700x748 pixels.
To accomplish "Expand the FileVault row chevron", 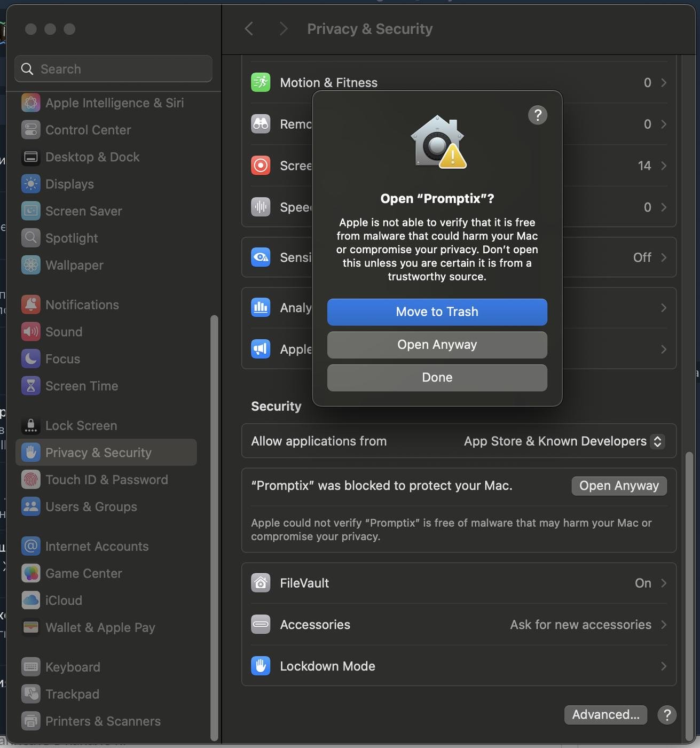I will coord(664,583).
